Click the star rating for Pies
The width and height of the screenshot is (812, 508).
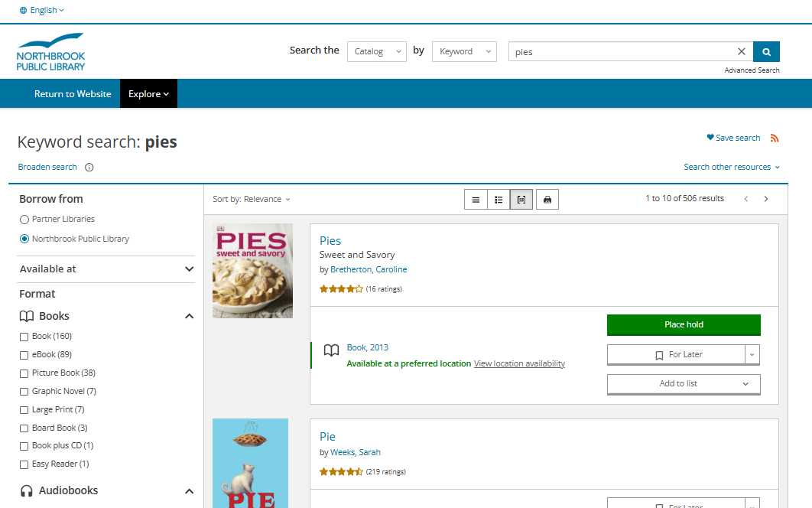(341, 289)
